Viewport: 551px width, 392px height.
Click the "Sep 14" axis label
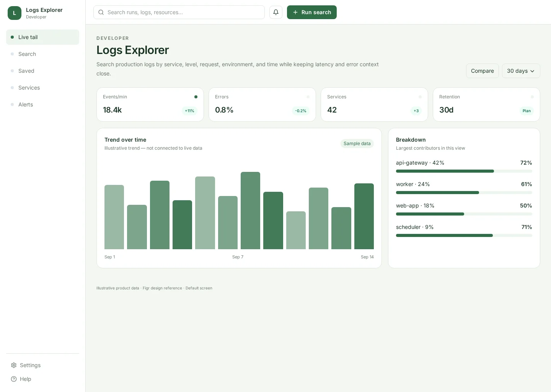click(x=367, y=257)
